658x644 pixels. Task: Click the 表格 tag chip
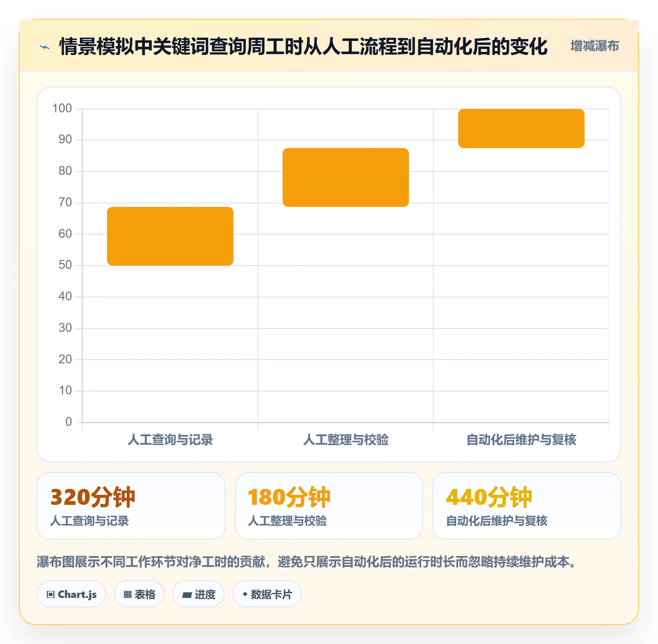(x=139, y=594)
